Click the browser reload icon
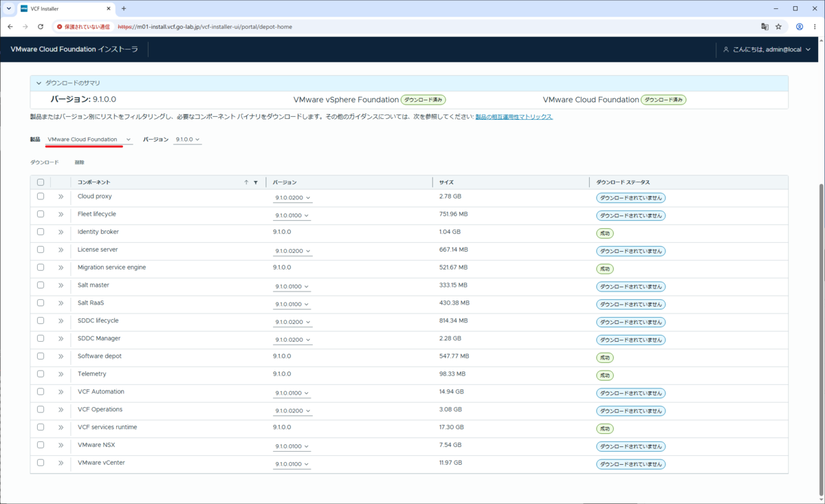The height and width of the screenshot is (504, 825). click(x=41, y=27)
